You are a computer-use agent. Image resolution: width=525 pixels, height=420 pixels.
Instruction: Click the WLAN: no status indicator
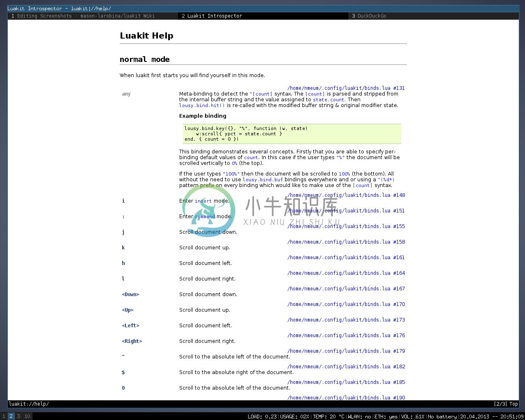coord(359,417)
